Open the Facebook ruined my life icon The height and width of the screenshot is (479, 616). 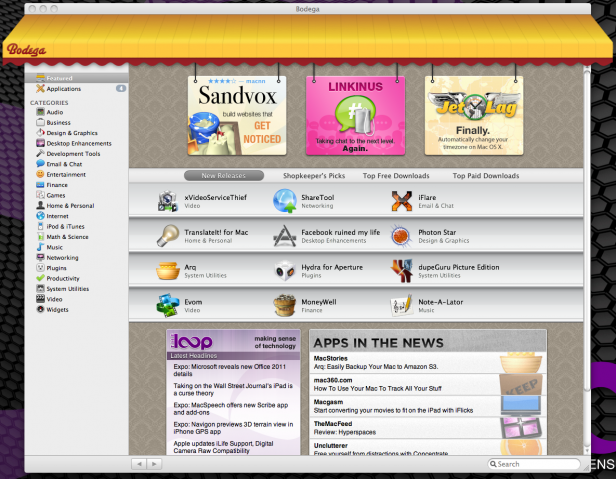[284, 236]
